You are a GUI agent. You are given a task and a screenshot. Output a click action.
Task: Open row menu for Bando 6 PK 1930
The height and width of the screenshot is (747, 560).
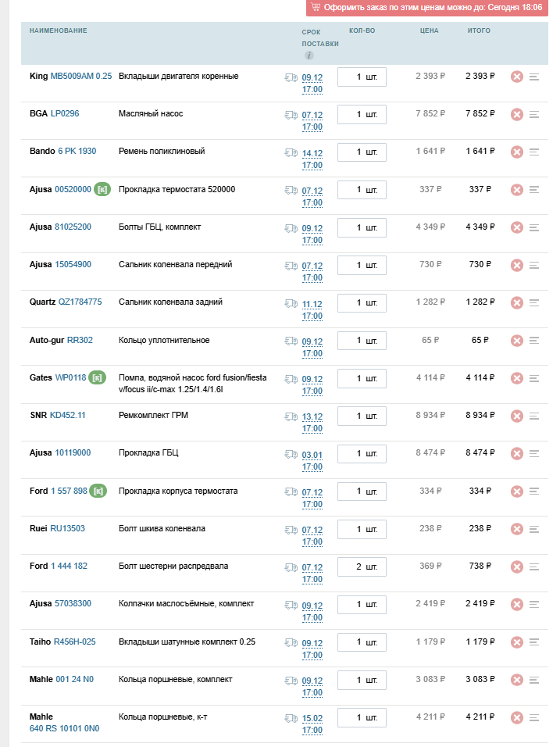(533, 152)
